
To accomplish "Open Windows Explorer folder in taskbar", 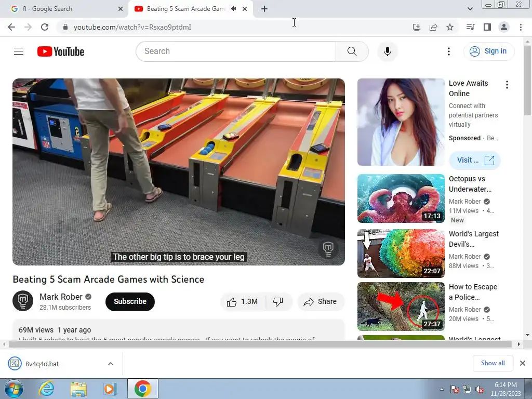I will 78,389.
